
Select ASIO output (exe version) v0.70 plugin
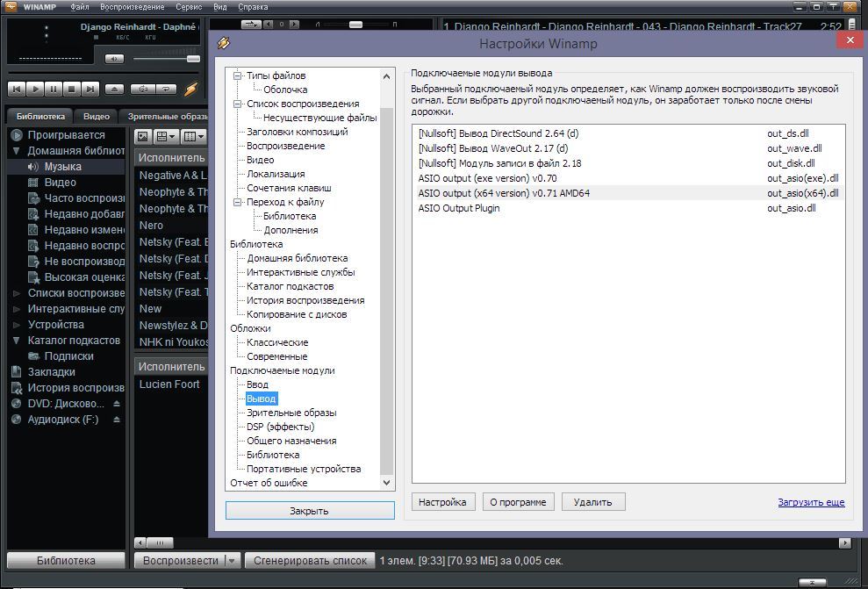(x=628, y=178)
